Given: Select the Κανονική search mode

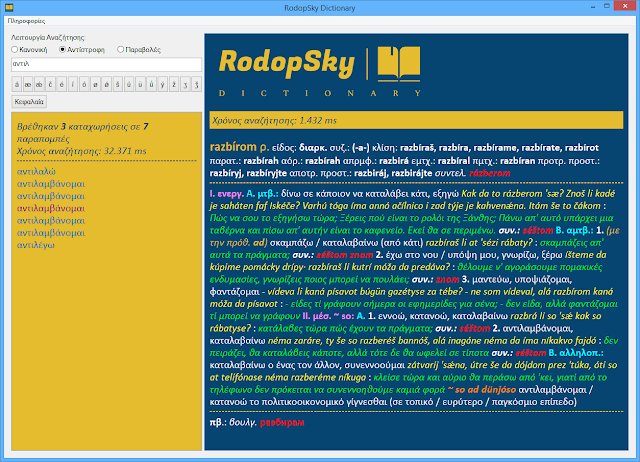Looking at the screenshot, I should coord(29,50).
